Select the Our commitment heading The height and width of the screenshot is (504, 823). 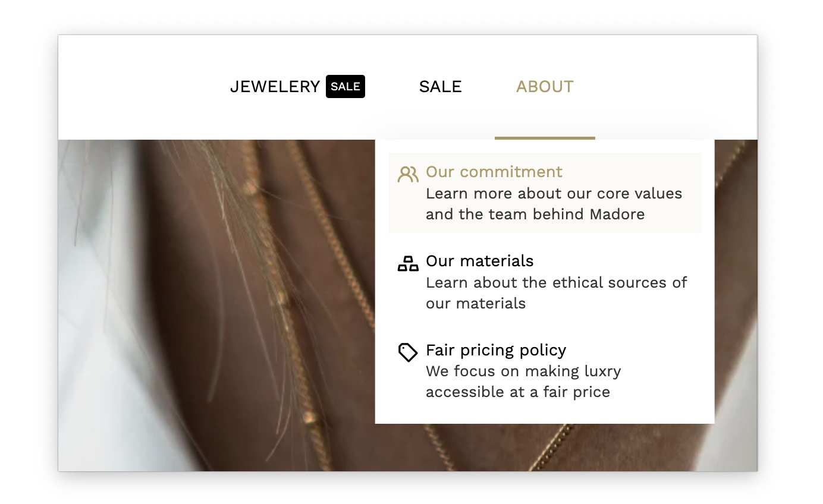point(494,172)
